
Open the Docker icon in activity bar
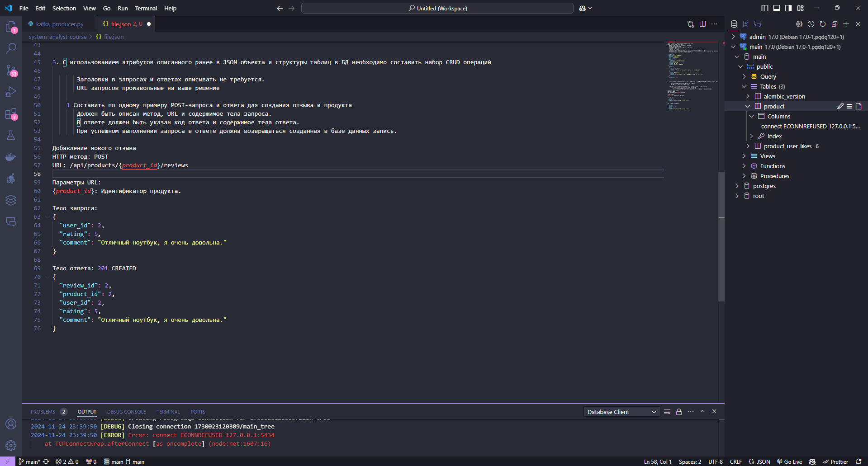11,157
